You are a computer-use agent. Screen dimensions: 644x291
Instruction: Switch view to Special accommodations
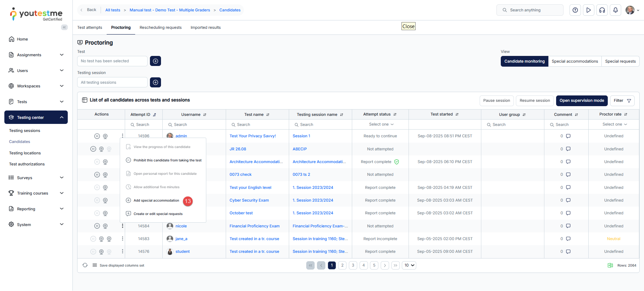[x=575, y=61]
